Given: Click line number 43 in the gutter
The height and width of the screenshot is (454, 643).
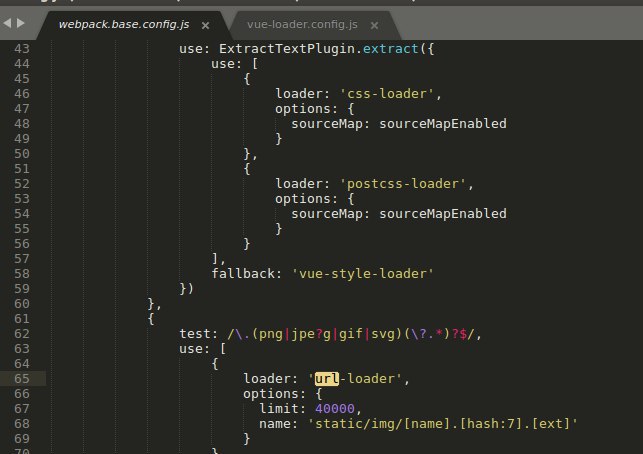Looking at the screenshot, I should pos(21,49).
